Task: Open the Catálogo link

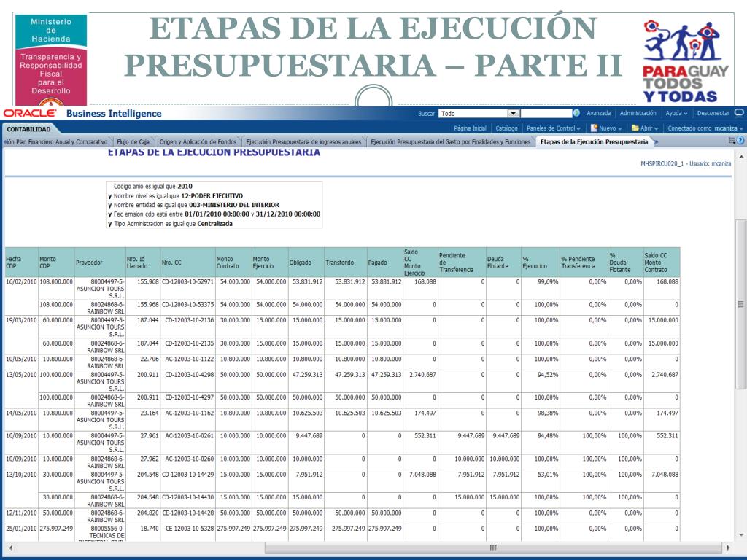Action: tap(506, 128)
